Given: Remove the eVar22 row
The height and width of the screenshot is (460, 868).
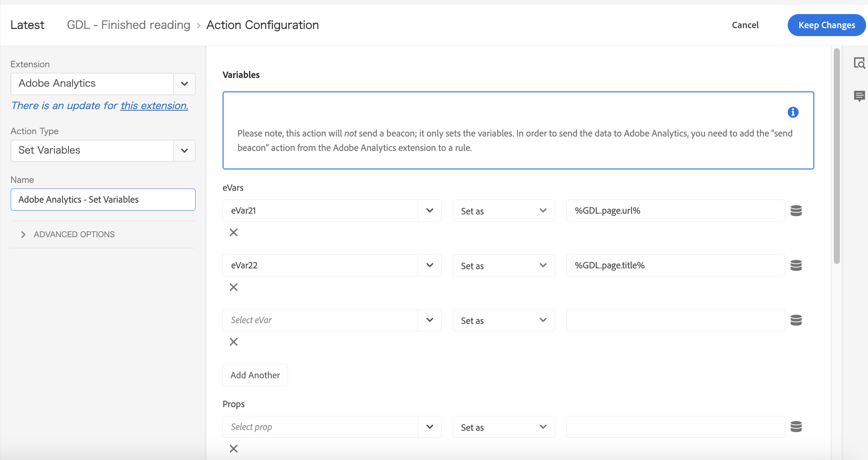Looking at the screenshot, I should click(234, 287).
